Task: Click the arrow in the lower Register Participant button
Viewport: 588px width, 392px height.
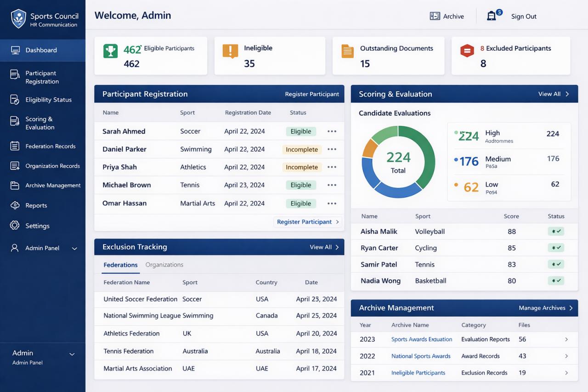Action: point(337,222)
